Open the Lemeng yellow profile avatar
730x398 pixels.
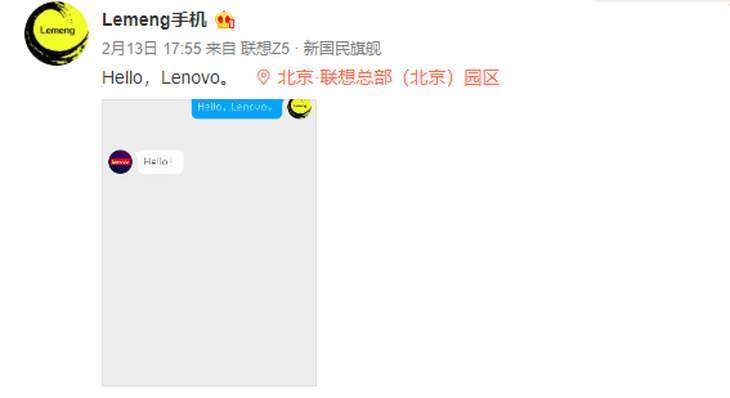coord(56,34)
